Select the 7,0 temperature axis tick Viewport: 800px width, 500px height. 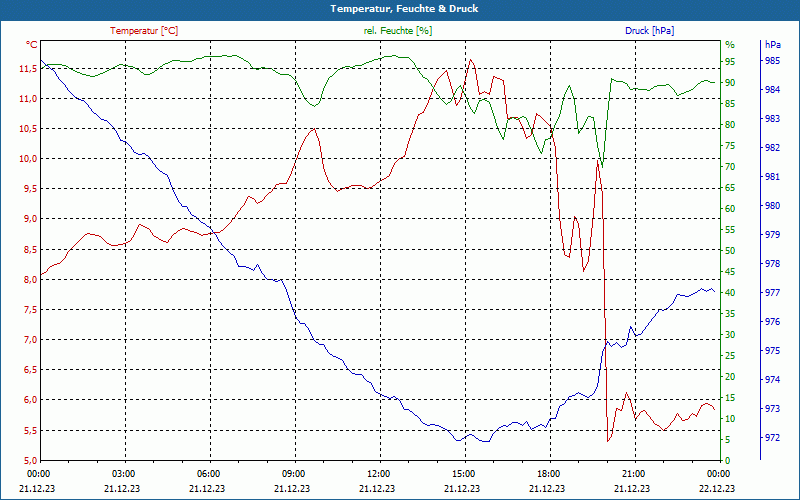tap(30, 340)
